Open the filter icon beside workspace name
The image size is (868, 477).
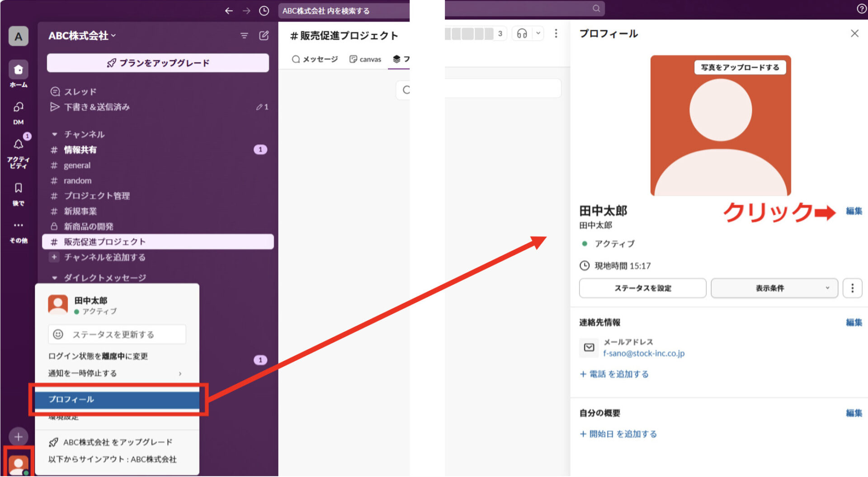244,36
